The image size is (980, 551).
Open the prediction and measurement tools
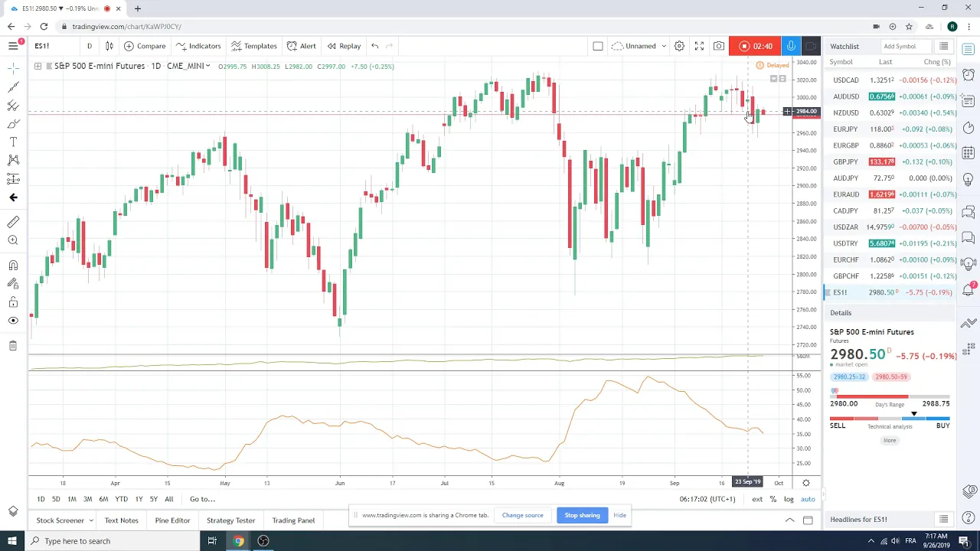point(13,178)
